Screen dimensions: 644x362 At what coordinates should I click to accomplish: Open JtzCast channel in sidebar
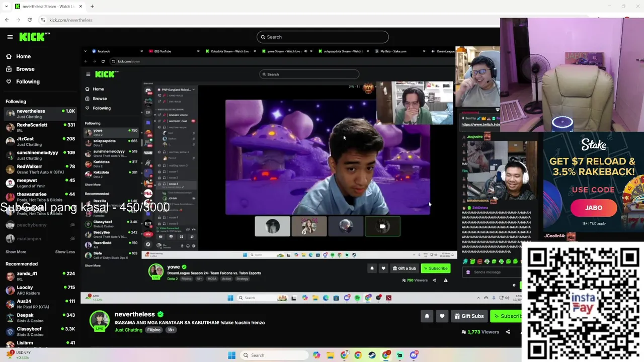40,141
